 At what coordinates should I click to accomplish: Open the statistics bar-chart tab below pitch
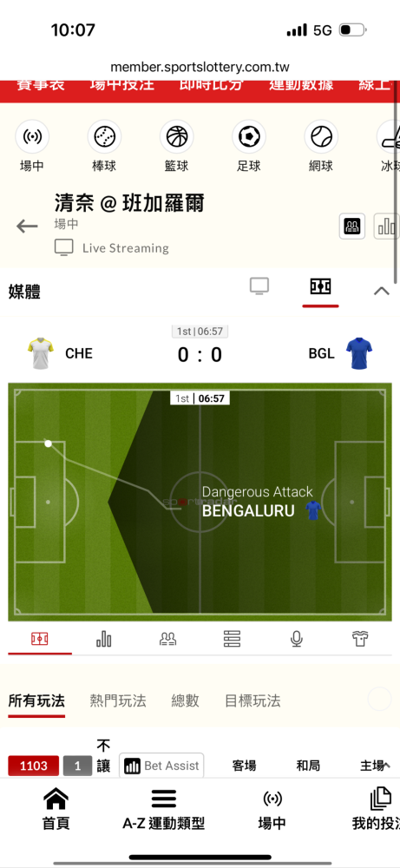click(103, 640)
